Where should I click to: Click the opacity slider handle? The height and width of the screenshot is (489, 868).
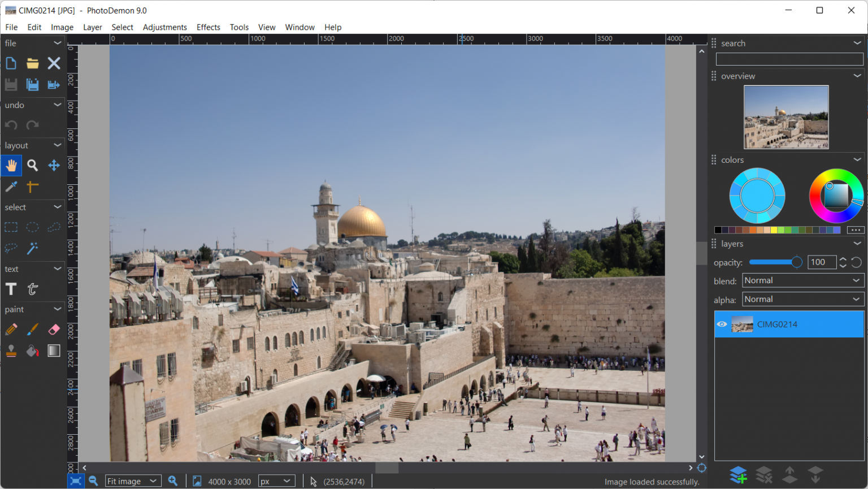[x=796, y=262]
